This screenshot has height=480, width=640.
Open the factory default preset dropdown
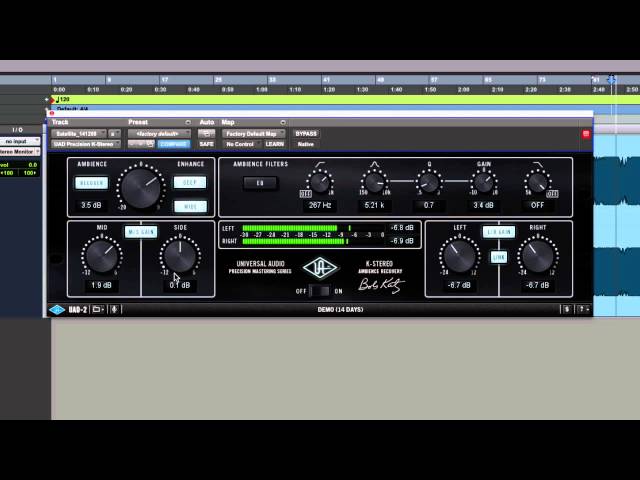pos(159,133)
